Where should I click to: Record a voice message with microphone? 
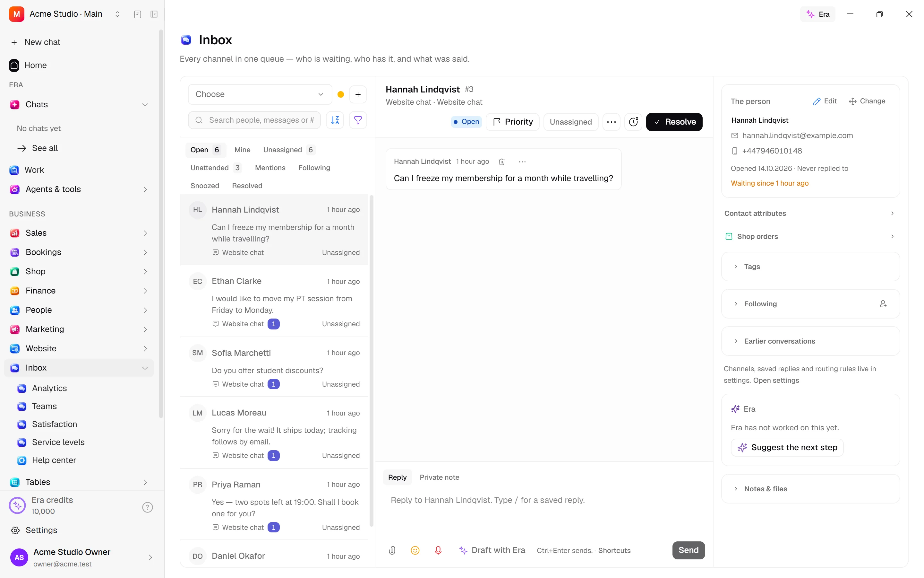(438, 550)
